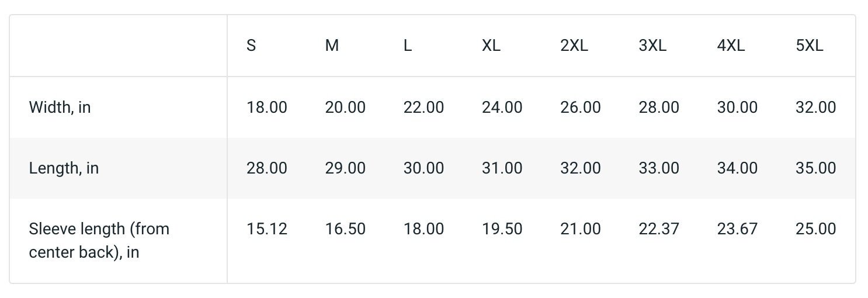868x298 pixels.
Task: Click the L size column header
Action: point(408,46)
